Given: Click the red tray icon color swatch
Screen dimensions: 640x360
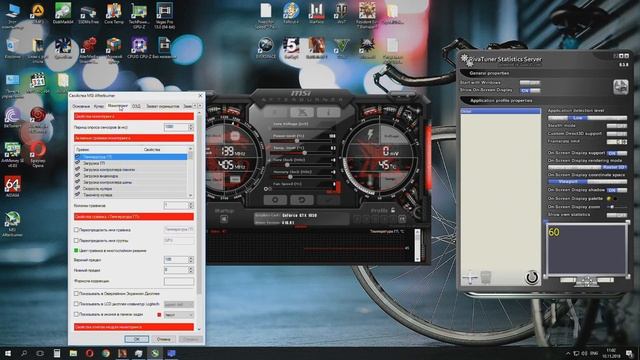Looking at the screenshot, I should tap(159, 315).
